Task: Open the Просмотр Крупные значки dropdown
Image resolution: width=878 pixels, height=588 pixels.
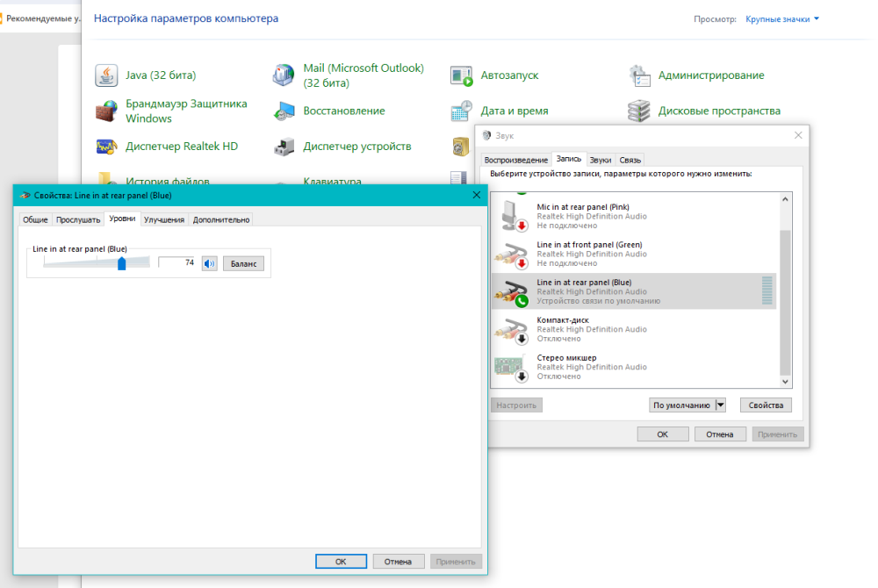Action: point(782,18)
